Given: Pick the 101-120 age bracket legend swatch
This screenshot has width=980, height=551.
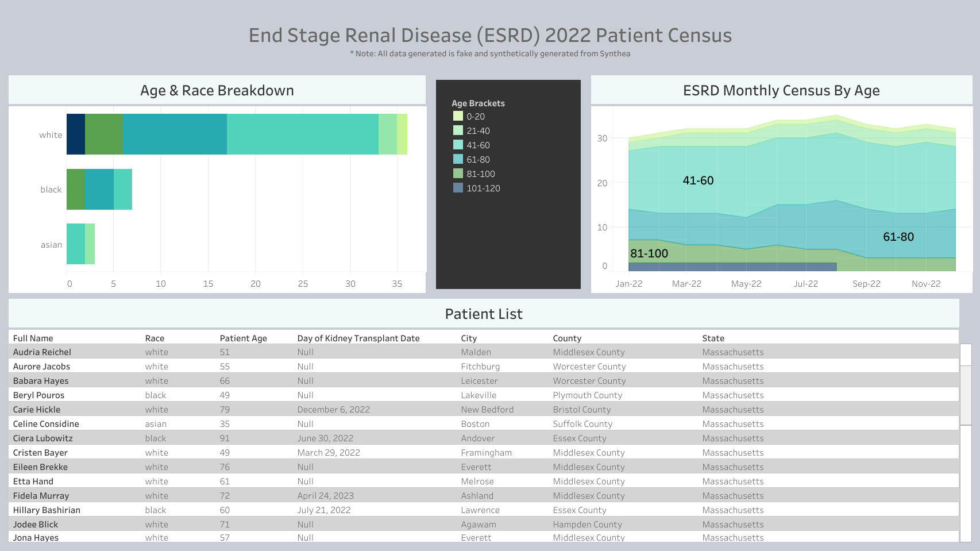Looking at the screenshot, I should [458, 188].
